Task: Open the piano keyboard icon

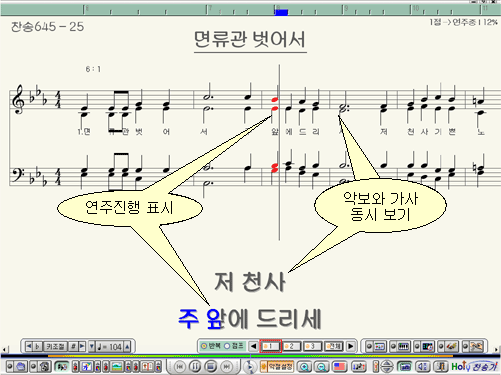Action: tap(403, 346)
